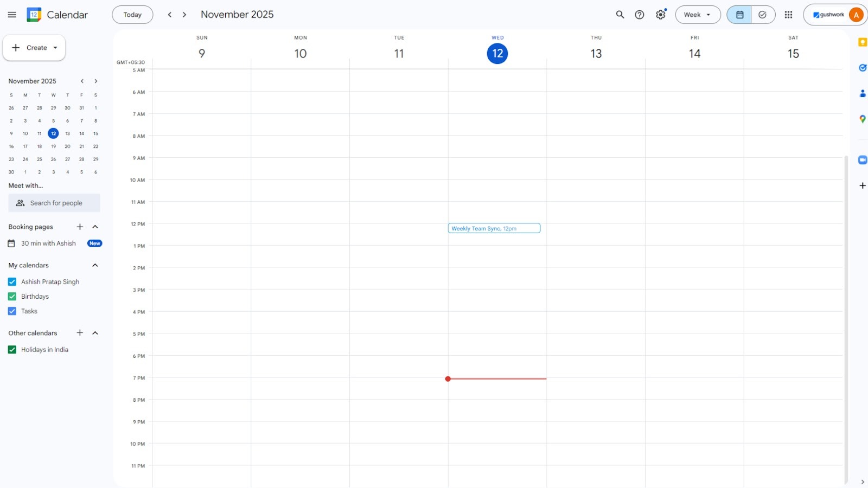Collapse the My calendars section
This screenshot has width=868, height=488.
tap(95, 265)
